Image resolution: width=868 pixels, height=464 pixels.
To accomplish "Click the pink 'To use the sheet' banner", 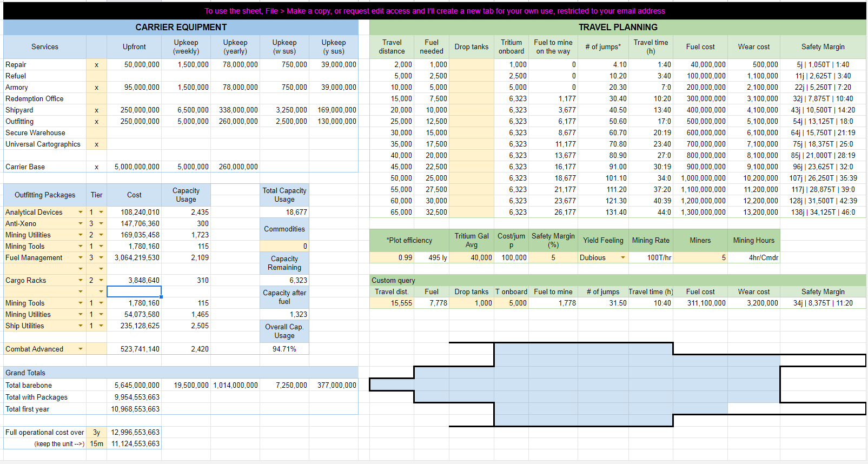I will coord(435,11).
